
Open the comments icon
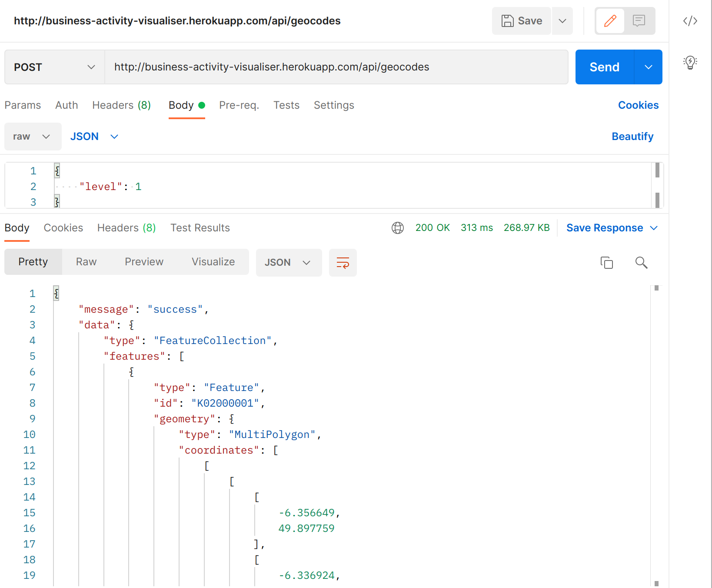pyautogui.click(x=639, y=21)
